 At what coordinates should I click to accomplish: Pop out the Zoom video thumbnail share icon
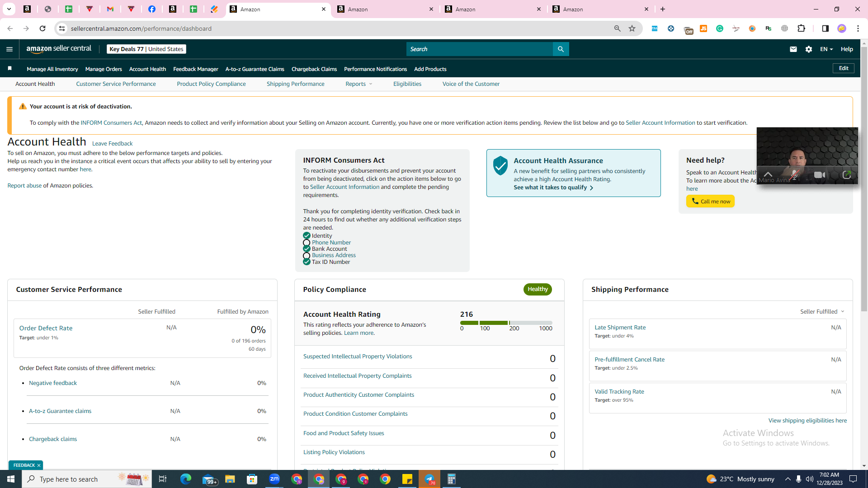click(846, 175)
